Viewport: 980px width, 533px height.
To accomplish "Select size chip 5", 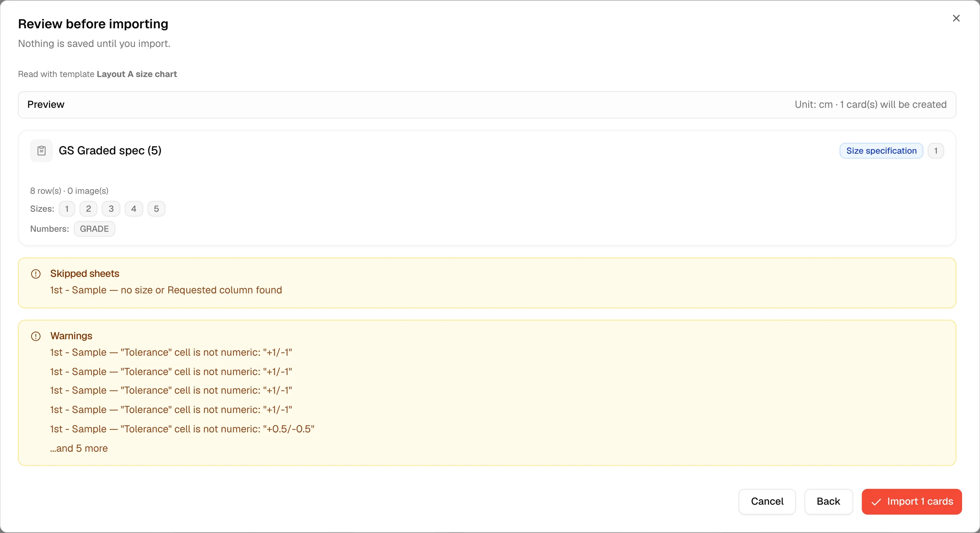I will (157, 209).
